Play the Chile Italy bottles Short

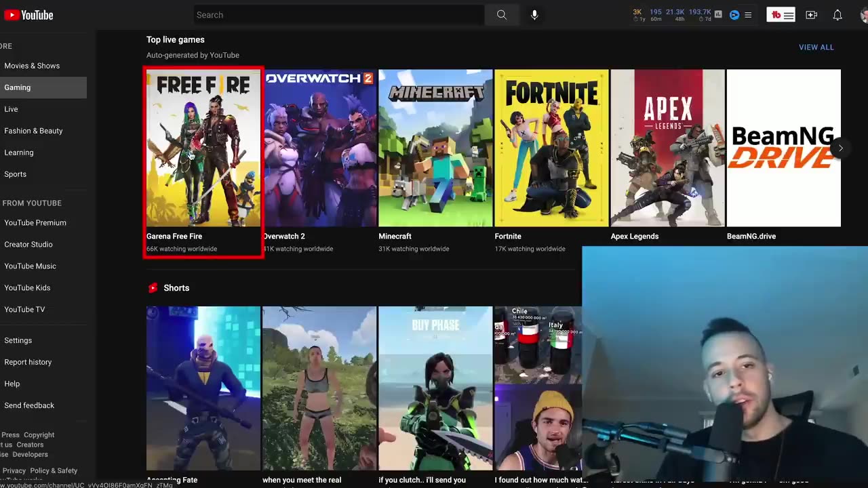(538, 388)
